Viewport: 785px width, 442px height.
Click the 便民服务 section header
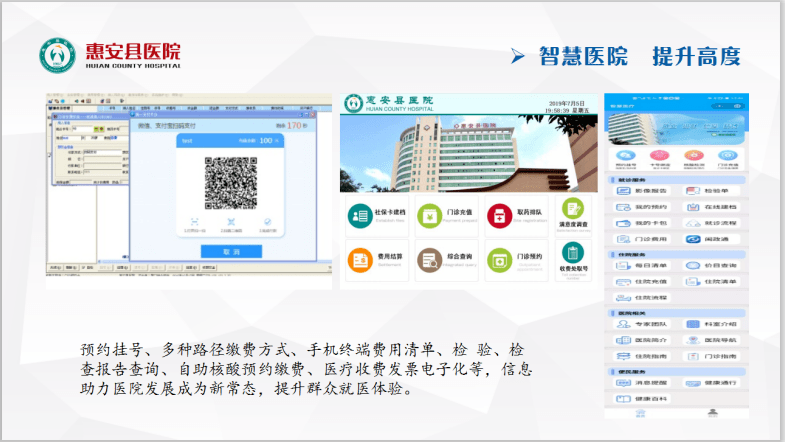pos(676,371)
